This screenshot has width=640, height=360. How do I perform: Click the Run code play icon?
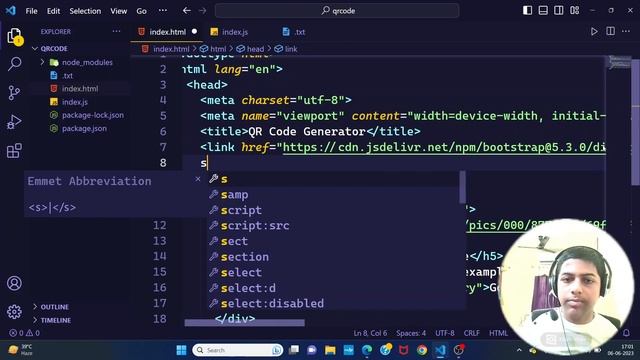pyautogui.click(x=594, y=31)
